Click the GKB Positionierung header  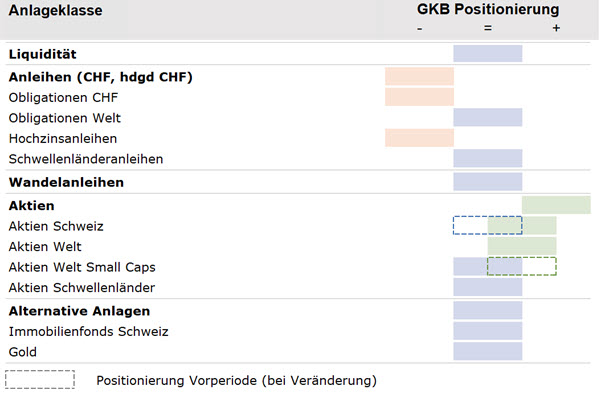488,9
